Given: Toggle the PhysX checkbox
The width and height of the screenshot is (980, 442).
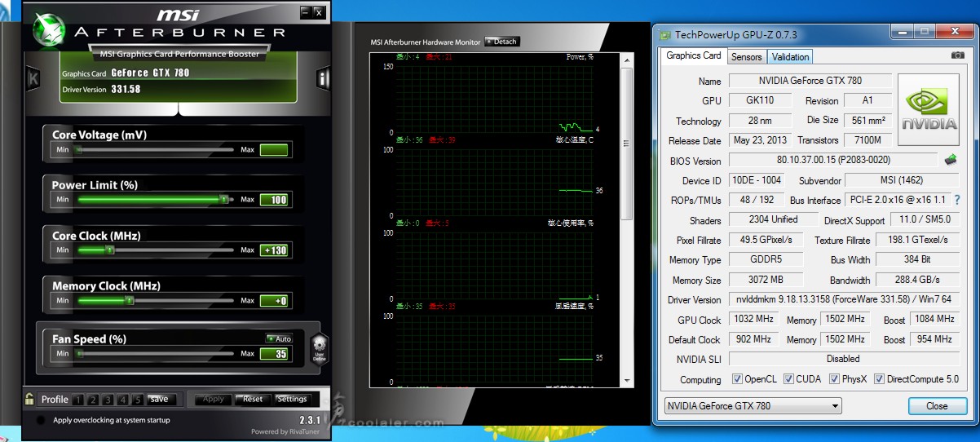Looking at the screenshot, I should coord(834,379).
